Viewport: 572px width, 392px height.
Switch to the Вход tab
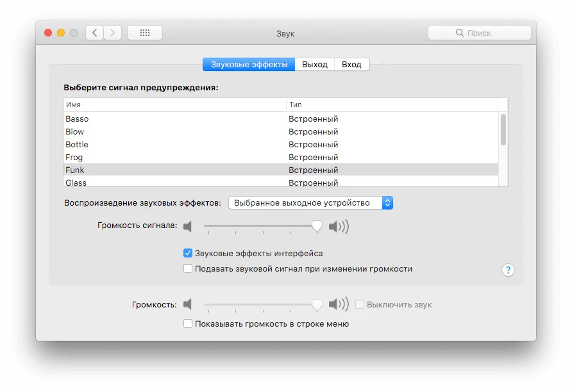pyautogui.click(x=351, y=65)
